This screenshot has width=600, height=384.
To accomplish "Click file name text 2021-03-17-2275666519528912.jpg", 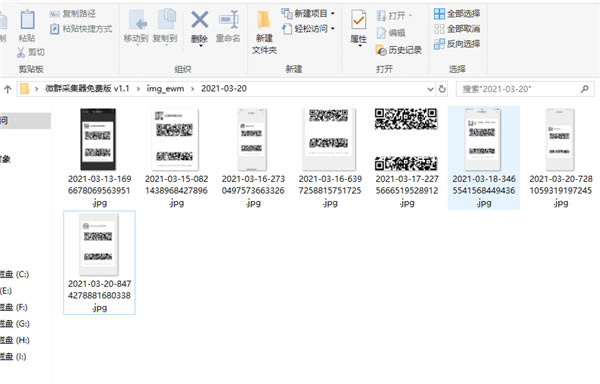I will click(x=407, y=191).
